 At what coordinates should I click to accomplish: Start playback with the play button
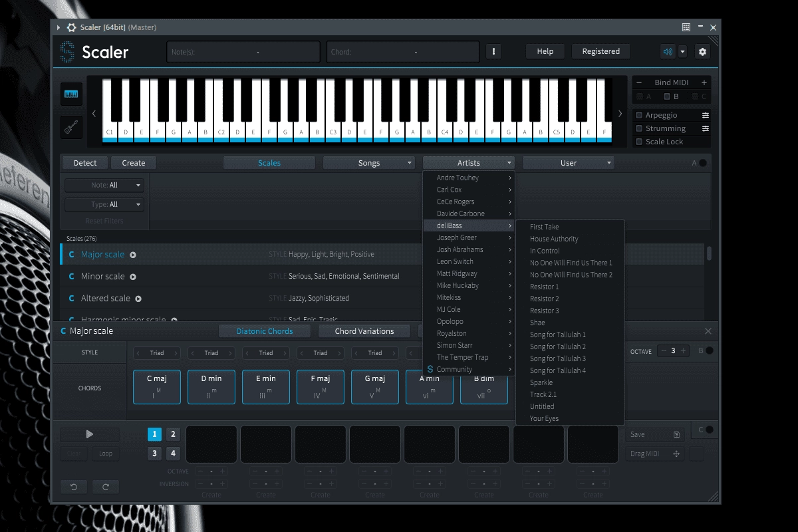coord(90,434)
